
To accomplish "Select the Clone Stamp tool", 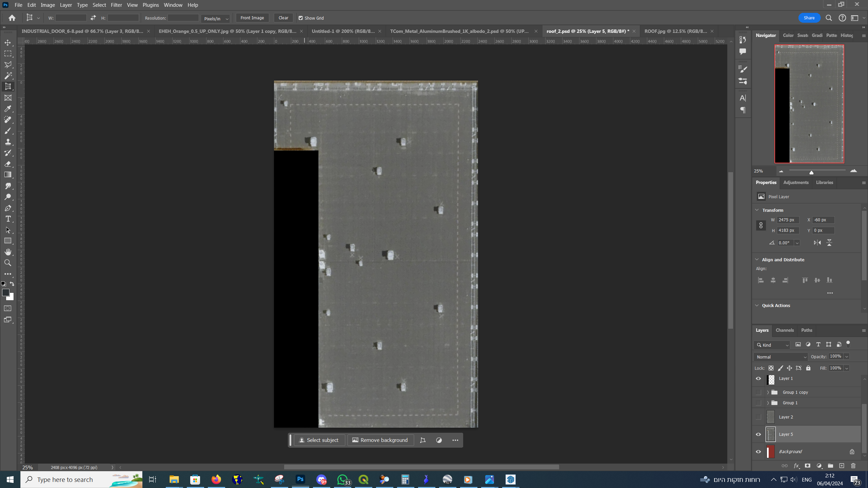I will pos(8,142).
